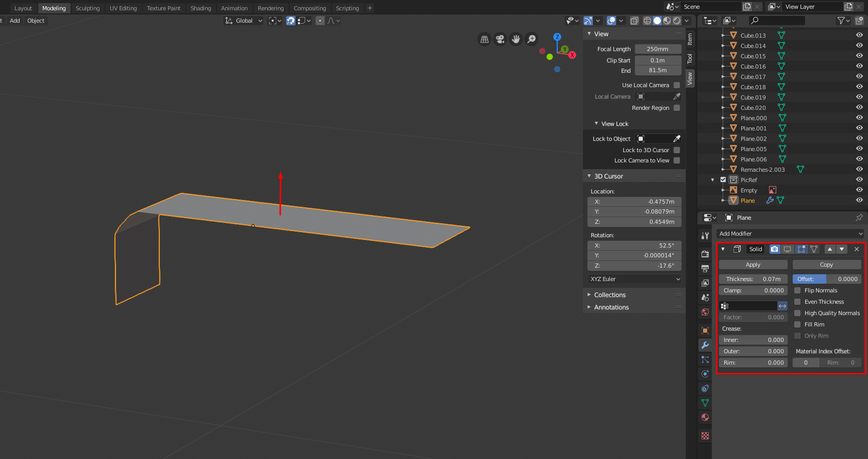Open the XYZ Euler rotation mode dropdown

coord(635,279)
